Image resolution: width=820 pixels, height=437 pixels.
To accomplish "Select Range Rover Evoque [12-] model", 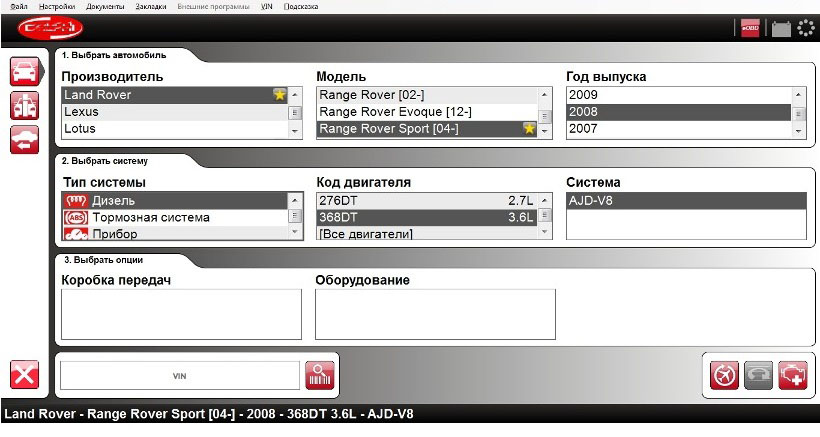I will pos(427,112).
